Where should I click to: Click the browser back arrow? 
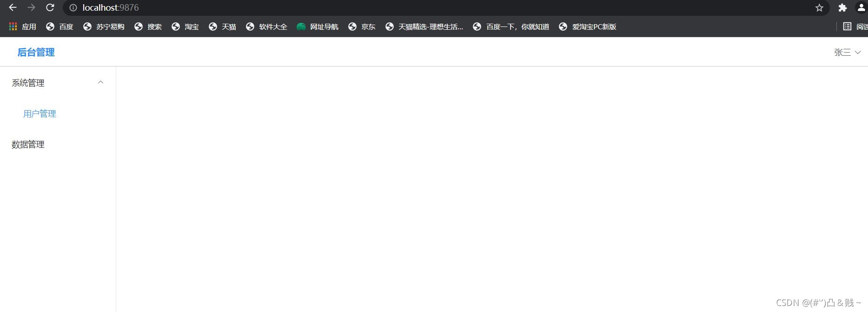13,7
